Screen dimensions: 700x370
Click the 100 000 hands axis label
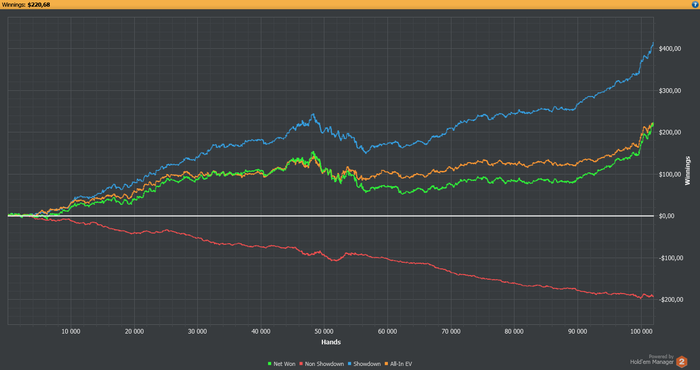641,332
